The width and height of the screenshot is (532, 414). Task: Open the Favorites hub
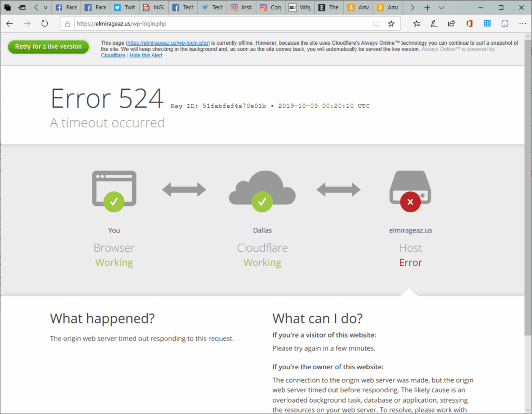click(x=417, y=23)
